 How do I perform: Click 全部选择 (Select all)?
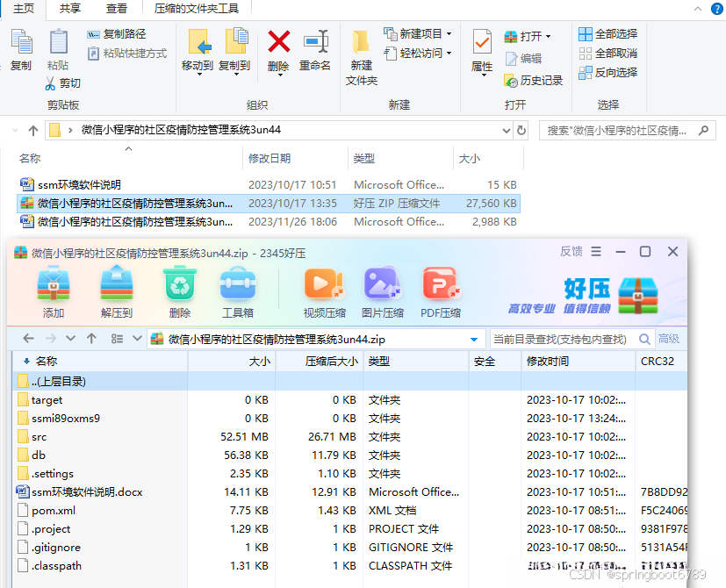pyautogui.click(x=608, y=34)
